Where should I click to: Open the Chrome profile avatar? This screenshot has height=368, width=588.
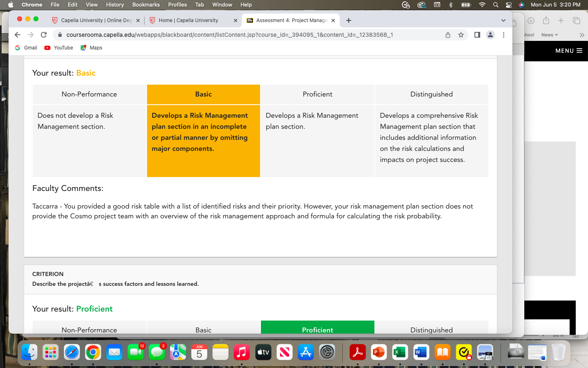coord(490,35)
